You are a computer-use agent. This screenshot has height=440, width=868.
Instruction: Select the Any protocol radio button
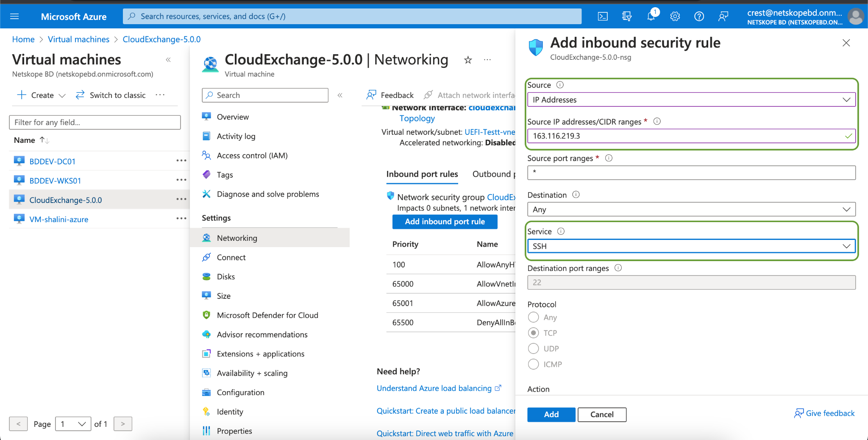pos(534,317)
